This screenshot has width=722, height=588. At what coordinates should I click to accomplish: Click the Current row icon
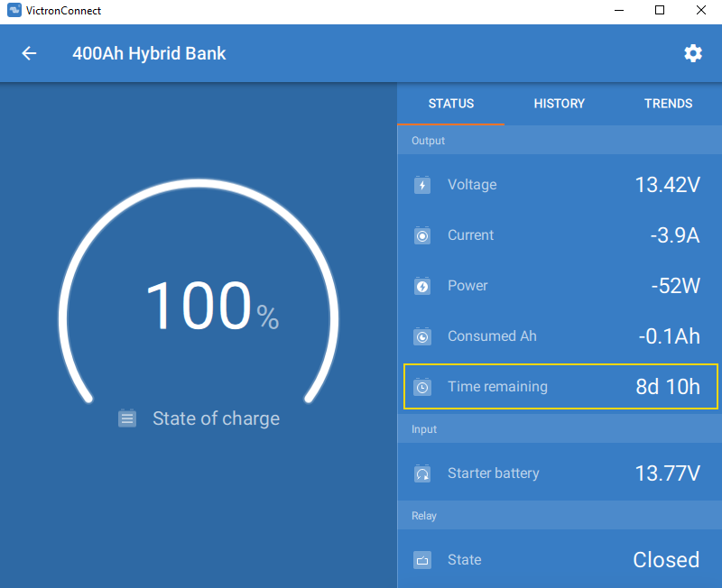coord(422,235)
